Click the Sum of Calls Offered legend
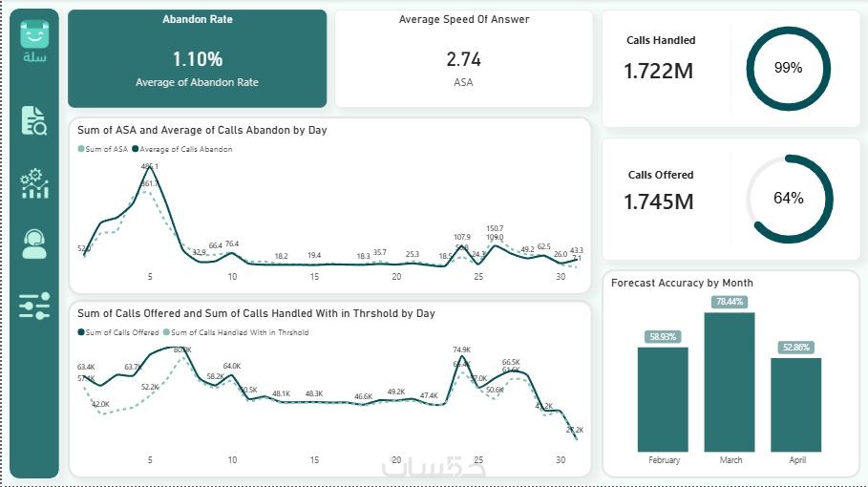Screen dimensions: 868x487 click(118, 332)
